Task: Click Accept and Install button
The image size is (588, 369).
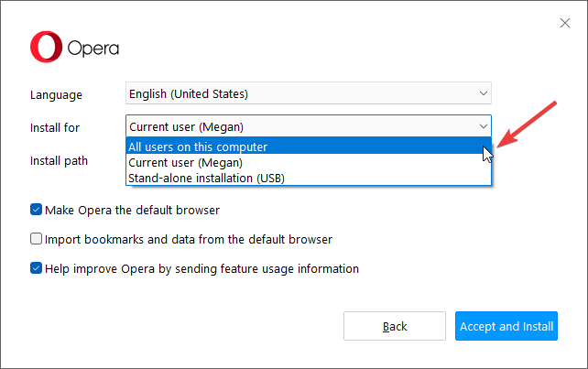Action: [506, 326]
